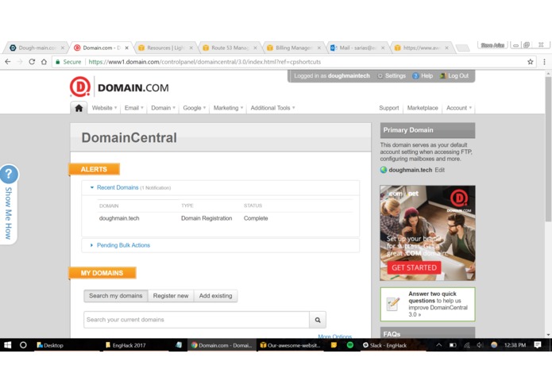This screenshot has width=552, height=392.
Task: Select the Search my domains tab
Action: 116,296
